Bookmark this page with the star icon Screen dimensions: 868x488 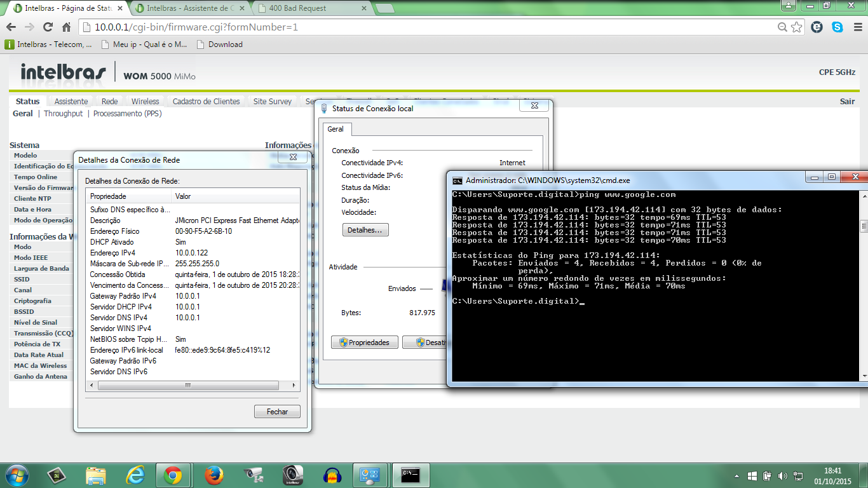tap(797, 27)
